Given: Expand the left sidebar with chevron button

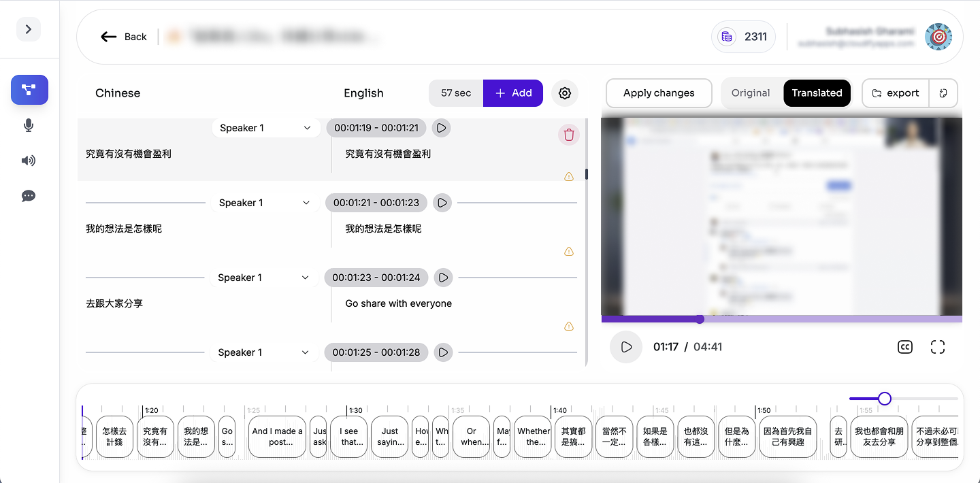Looking at the screenshot, I should coord(29,29).
